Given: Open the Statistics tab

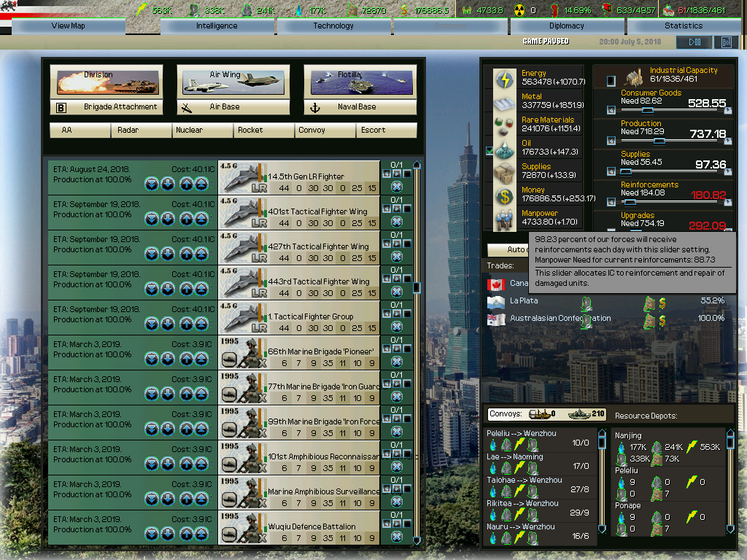Looking at the screenshot, I should (684, 25).
